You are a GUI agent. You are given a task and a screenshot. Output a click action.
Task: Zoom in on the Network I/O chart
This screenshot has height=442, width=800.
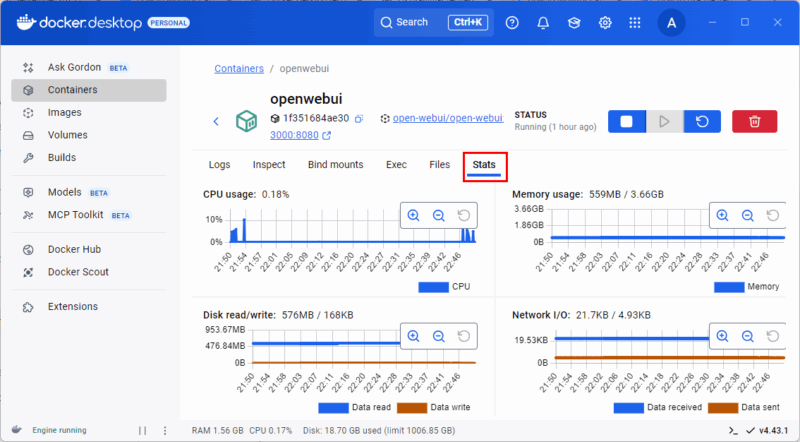(x=722, y=336)
